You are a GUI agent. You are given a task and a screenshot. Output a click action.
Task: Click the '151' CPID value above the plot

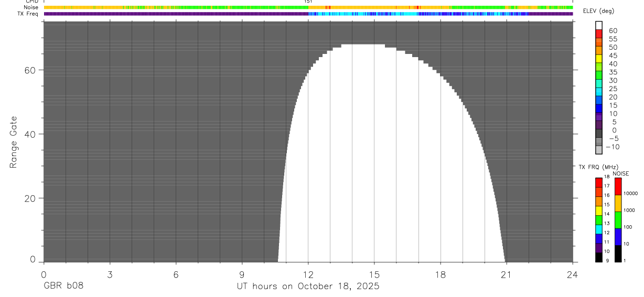click(x=308, y=2)
